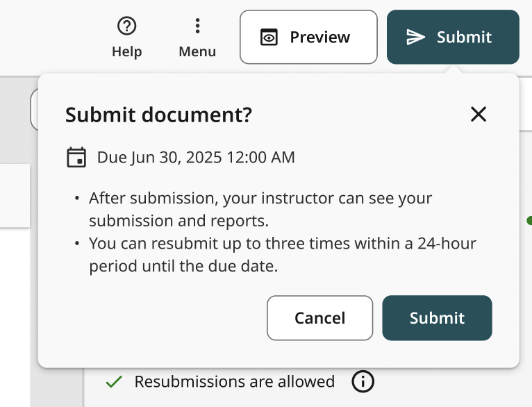Click the green dot at right edge
The image size is (532, 407).
point(529,221)
